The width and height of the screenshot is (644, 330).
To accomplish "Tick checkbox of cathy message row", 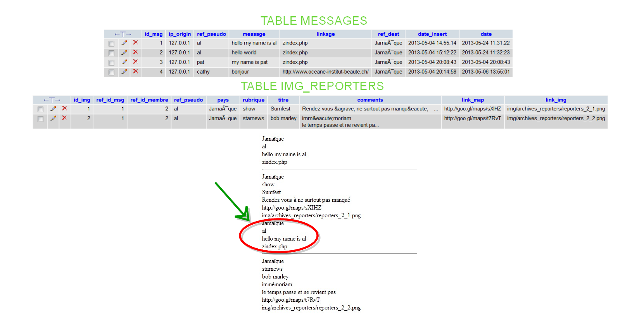I will [112, 72].
